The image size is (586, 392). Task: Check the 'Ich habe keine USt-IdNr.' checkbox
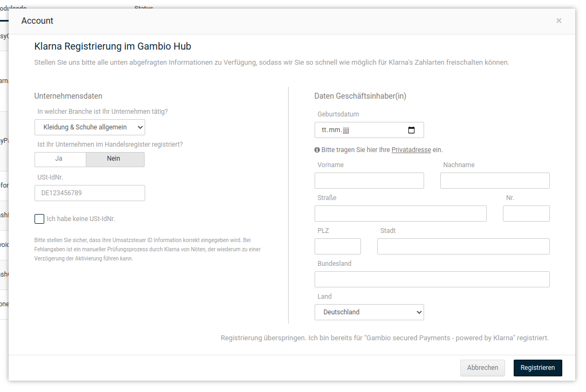(x=39, y=219)
